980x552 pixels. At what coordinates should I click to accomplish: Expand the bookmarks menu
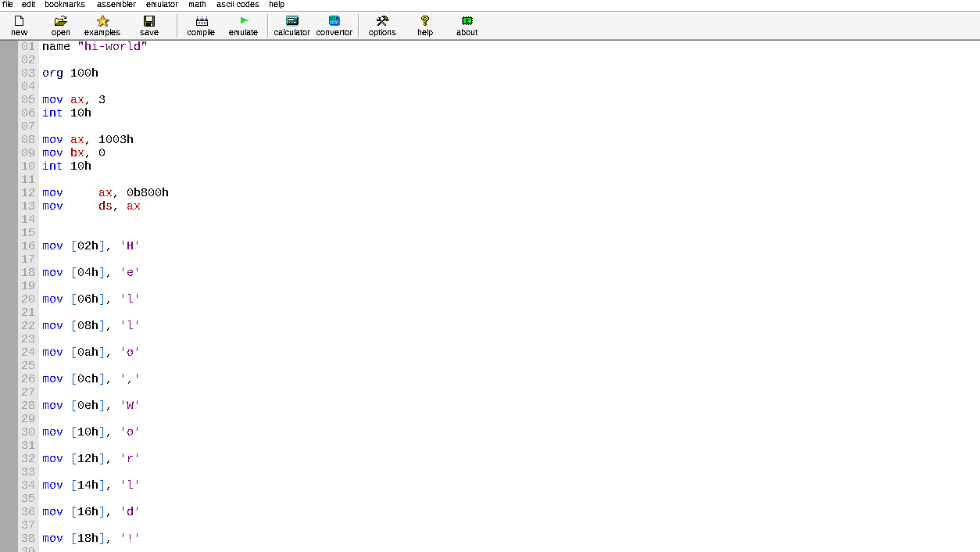point(65,5)
